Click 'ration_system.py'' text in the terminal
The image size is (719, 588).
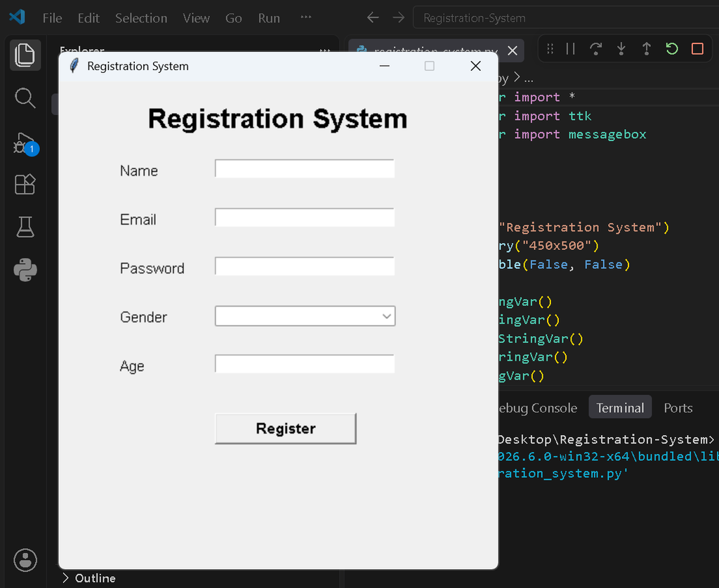pyautogui.click(x=563, y=474)
